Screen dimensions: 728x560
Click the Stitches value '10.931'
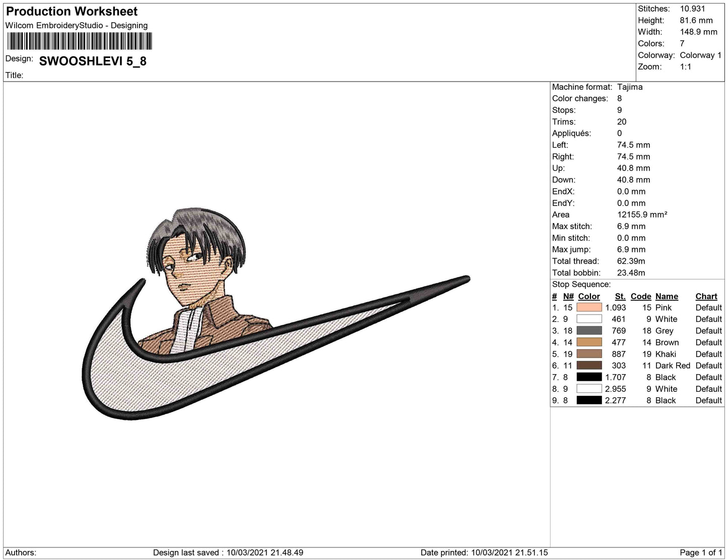693,9
